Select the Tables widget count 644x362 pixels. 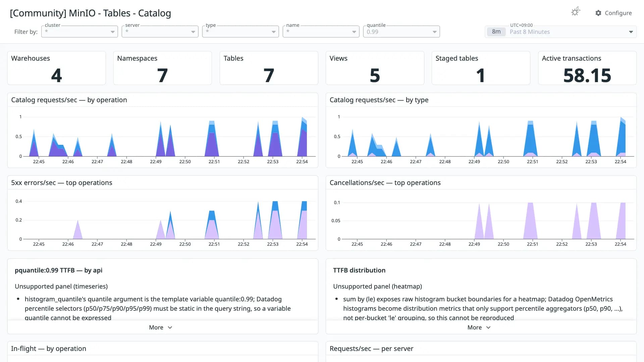269,75
